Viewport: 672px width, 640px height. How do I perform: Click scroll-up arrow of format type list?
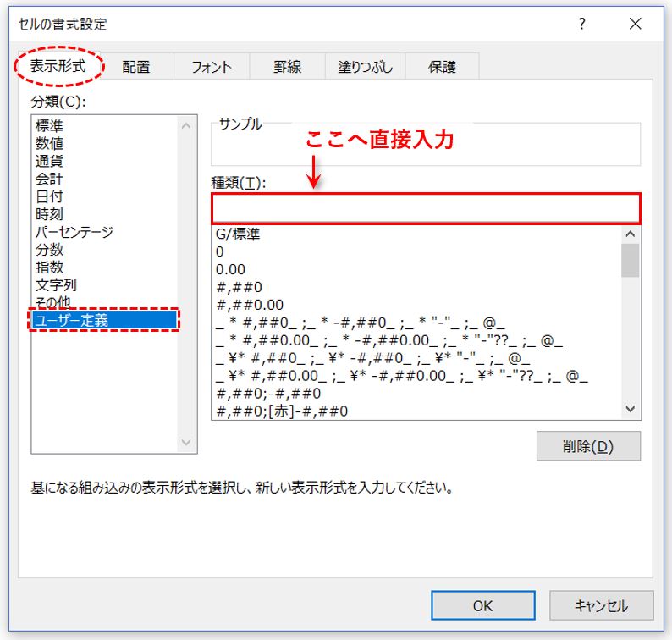click(630, 234)
